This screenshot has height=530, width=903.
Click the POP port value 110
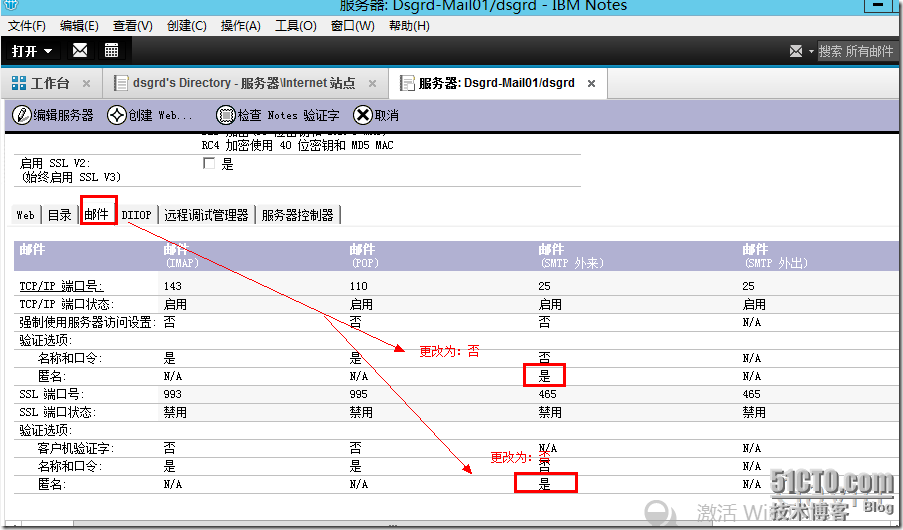pyautogui.click(x=358, y=286)
